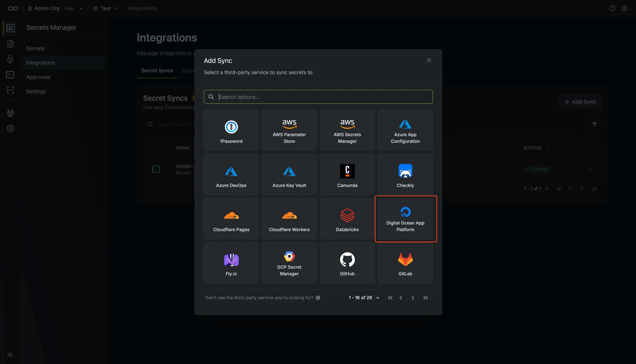Open the help icon in top bar
The image size is (636, 364).
[x=612, y=8]
